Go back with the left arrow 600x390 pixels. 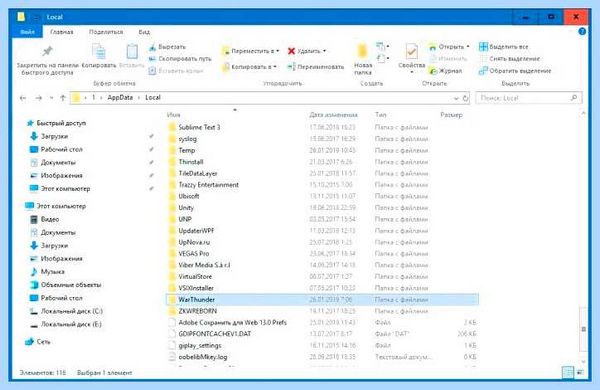click(23, 98)
